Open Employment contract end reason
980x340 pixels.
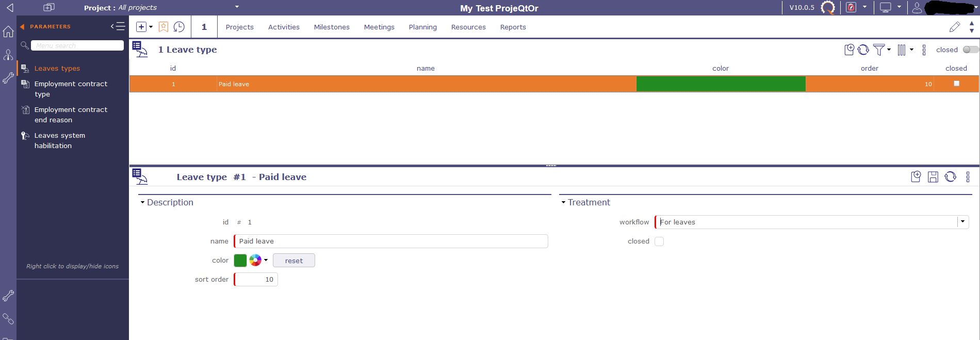[x=71, y=115]
